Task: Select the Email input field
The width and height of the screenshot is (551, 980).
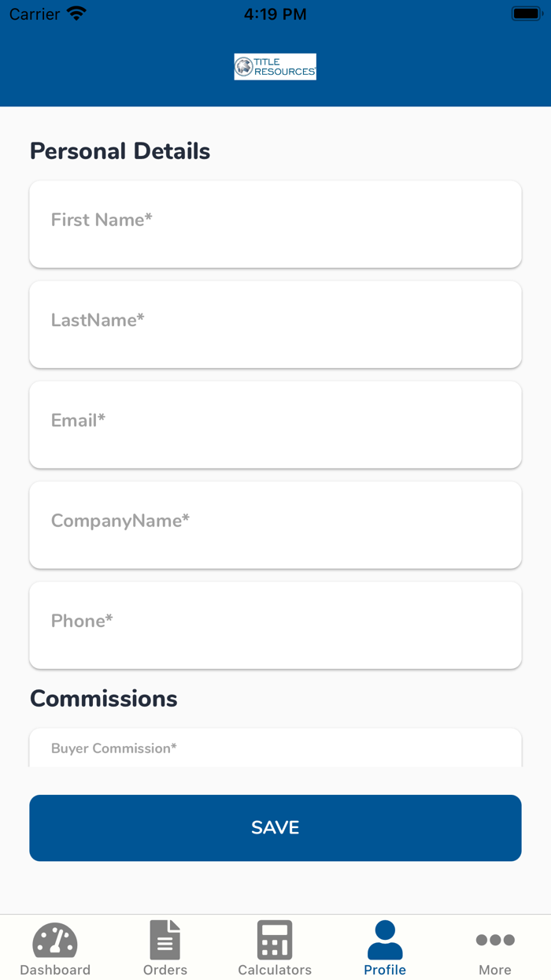Action: (x=275, y=425)
